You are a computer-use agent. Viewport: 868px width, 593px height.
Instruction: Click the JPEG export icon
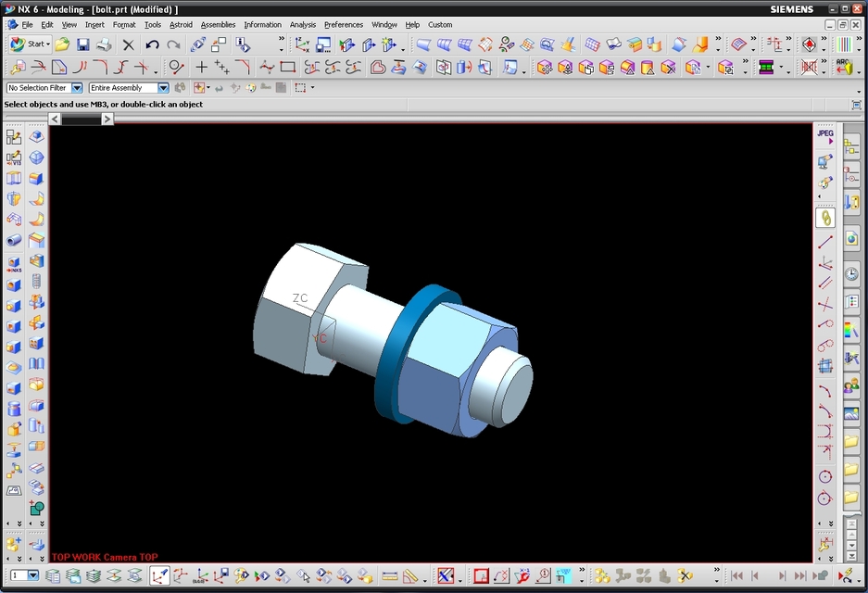tap(824, 137)
